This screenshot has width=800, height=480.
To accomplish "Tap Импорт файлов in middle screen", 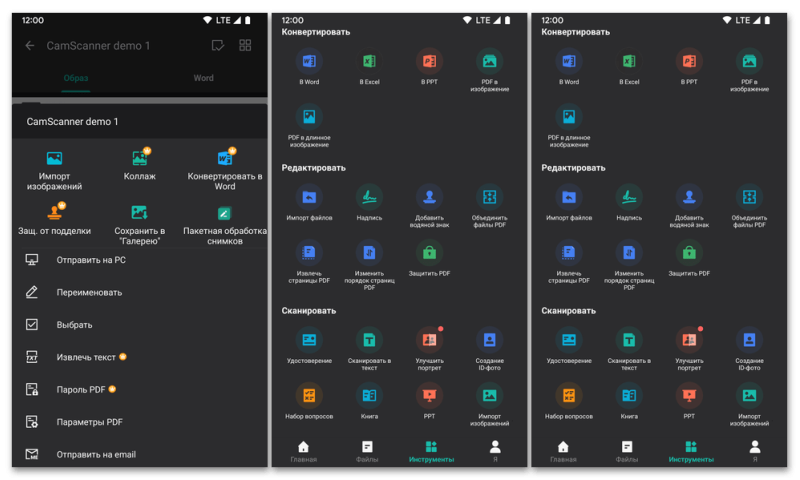I will click(309, 203).
